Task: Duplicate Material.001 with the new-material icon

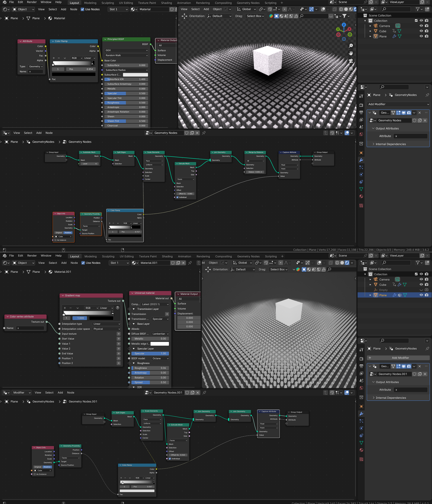Action: click(178, 263)
